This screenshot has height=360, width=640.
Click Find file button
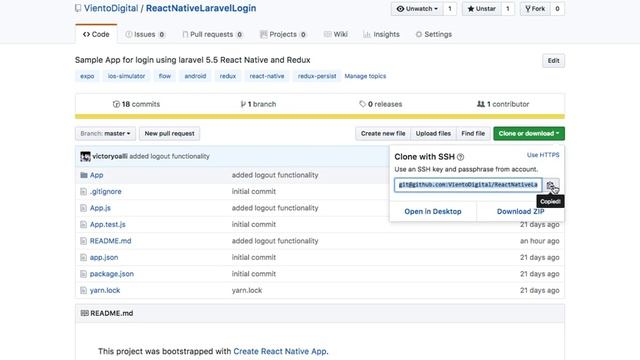[473, 133]
